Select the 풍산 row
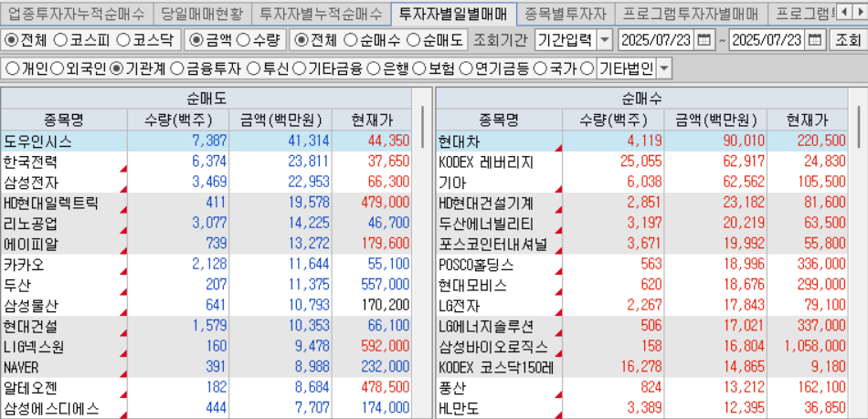The width and height of the screenshot is (868, 419). (641, 388)
